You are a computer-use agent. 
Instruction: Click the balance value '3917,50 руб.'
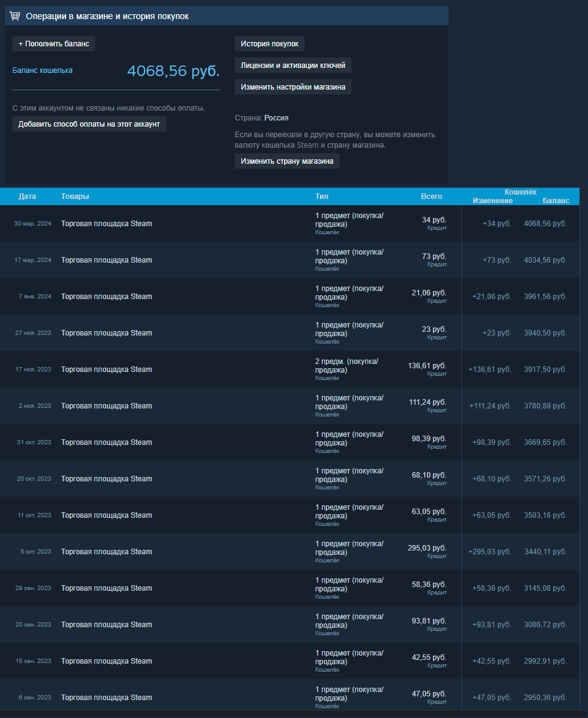coord(545,370)
